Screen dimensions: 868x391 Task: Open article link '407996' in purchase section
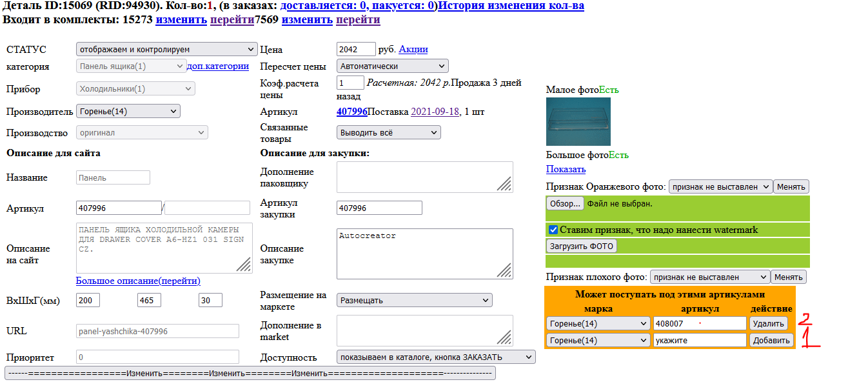tap(353, 112)
